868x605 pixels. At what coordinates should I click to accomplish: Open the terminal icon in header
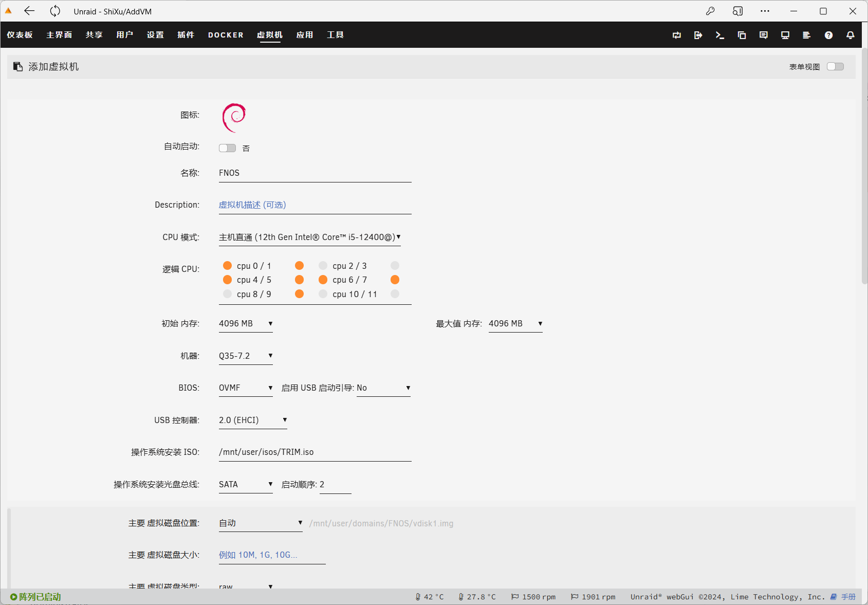pos(719,35)
